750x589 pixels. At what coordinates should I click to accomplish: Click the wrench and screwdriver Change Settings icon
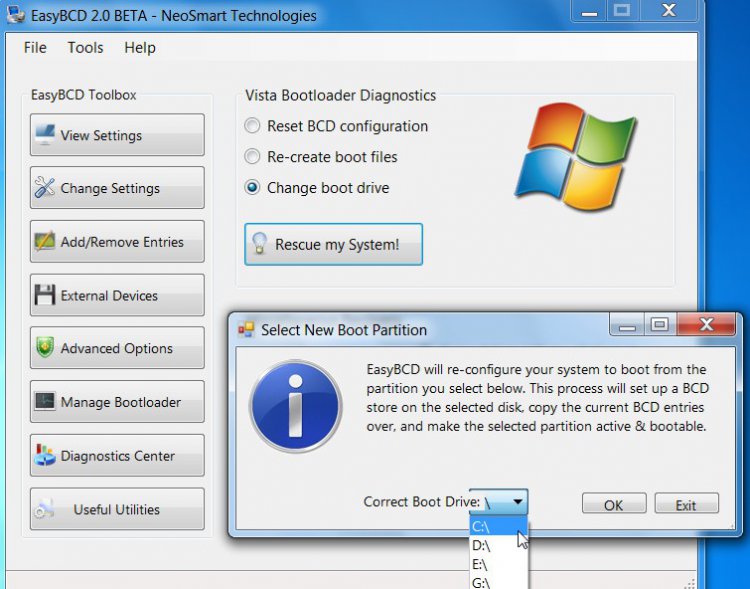coord(44,187)
